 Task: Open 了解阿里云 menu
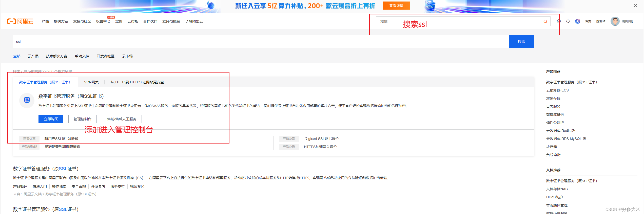[x=194, y=21]
